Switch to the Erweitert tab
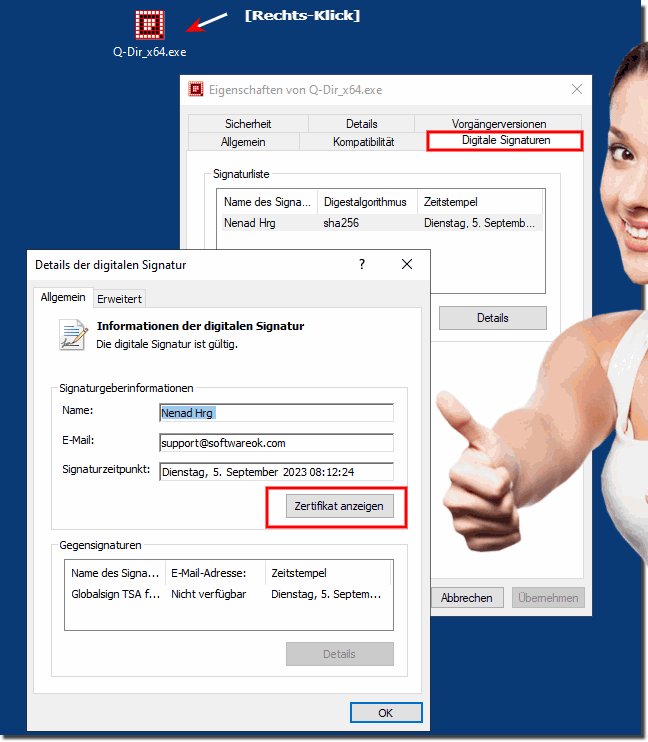The width and height of the screenshot is (648, 742). [119, 299]
